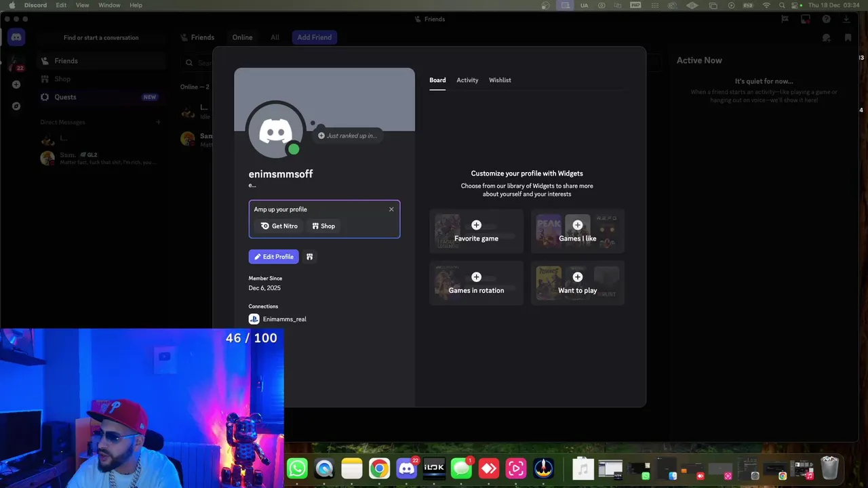This screenshot has width=868, height=488.
Task: Click the Edit Profile button
Action: [x=274, y=257]
